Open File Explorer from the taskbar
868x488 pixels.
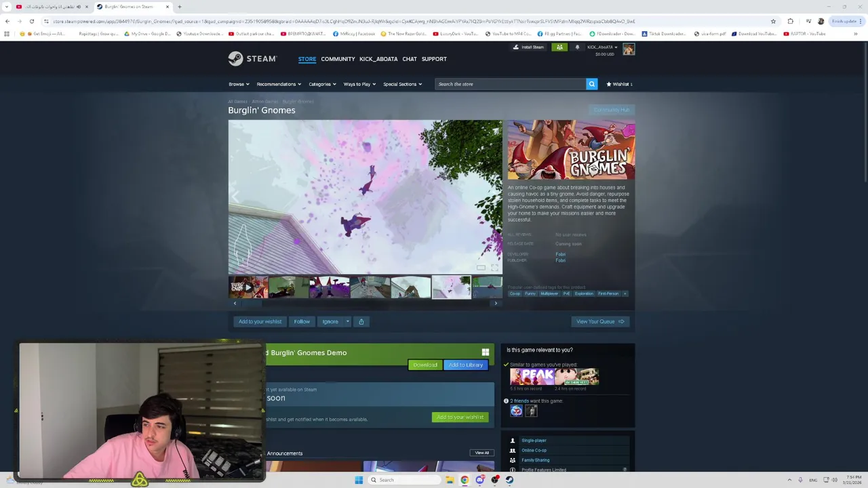pyautogui.click(x=449, y=480)
